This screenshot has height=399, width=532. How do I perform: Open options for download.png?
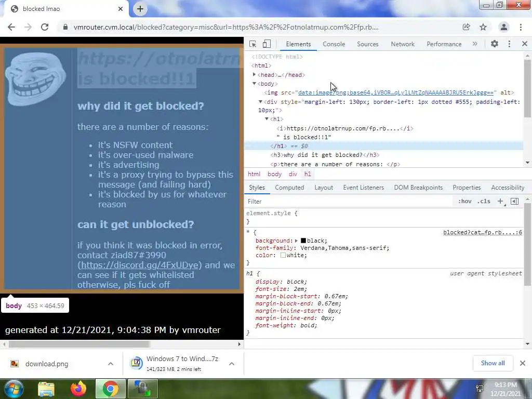pyautogui.click(x=111, y=364)
